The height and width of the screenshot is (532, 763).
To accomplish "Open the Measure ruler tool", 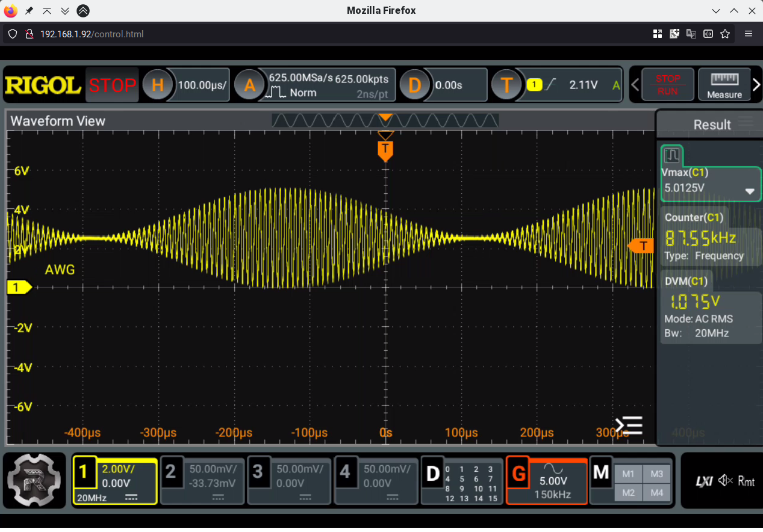I will 724,85.
